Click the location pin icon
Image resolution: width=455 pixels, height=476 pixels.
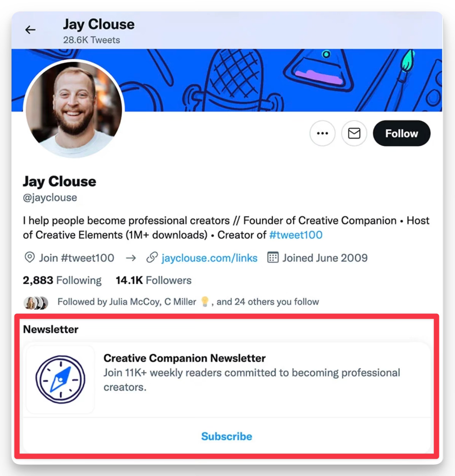[29, 258]
